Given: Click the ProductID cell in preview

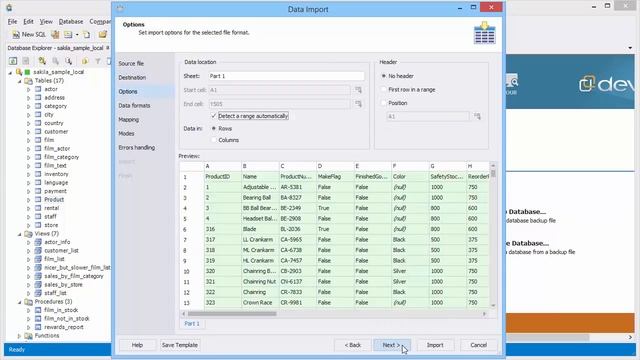Looking at the screenshot, I should click(222, 177).
